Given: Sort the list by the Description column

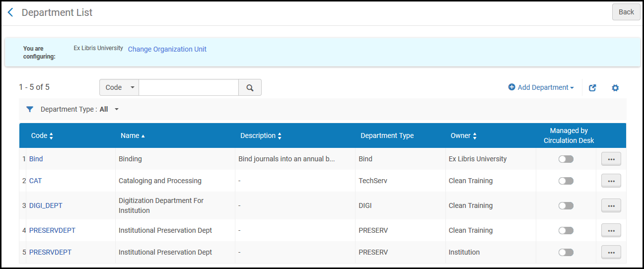Looking at the screenshot, I should [x=261, y=135].
